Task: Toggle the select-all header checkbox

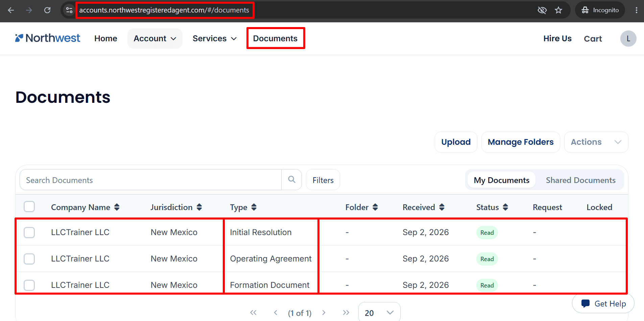Action: point(29,206)
